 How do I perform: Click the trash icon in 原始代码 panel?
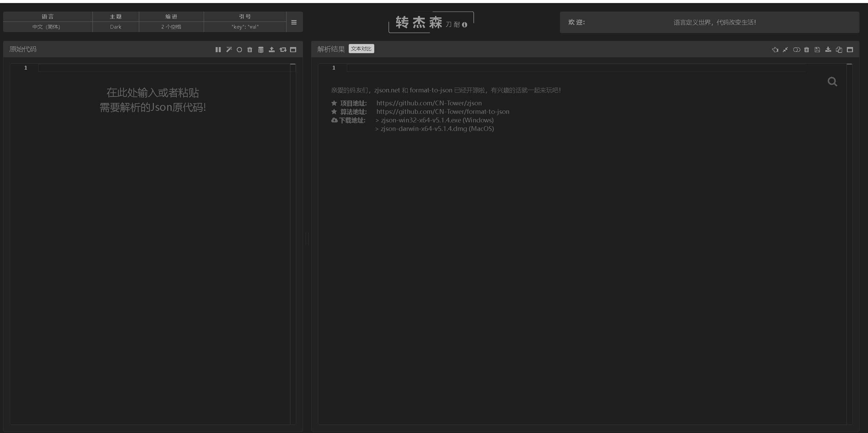click(x=250, y=50)
